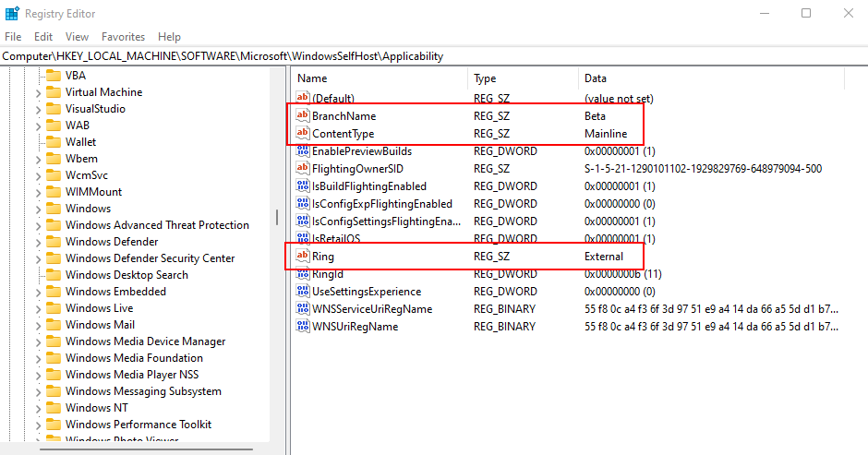
Task: Click the Wbem folder icon
Action: tap(54, 159)
